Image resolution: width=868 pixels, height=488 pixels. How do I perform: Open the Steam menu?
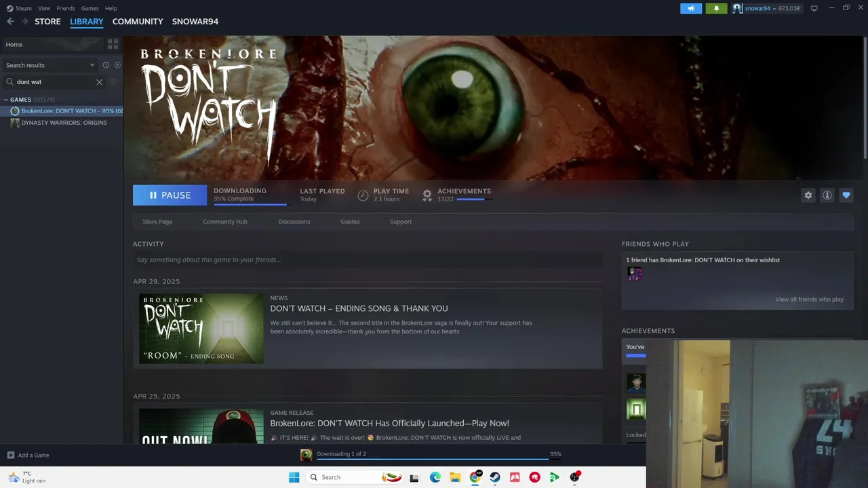coord(19,8)
